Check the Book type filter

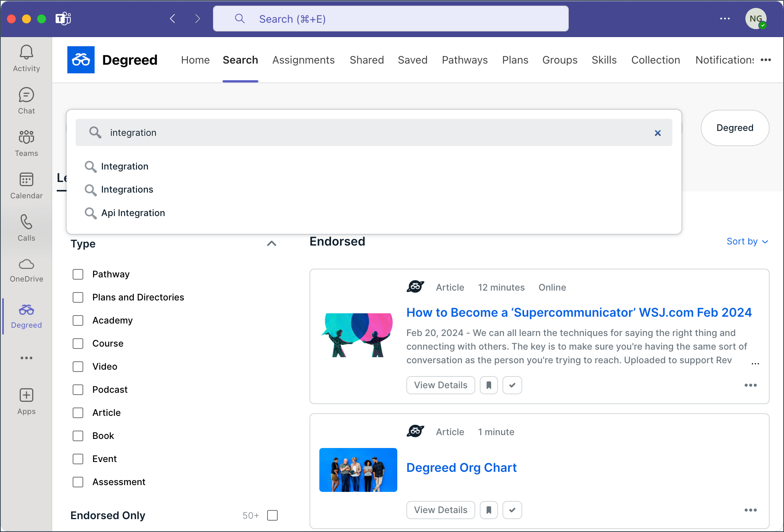pos(78,436)
